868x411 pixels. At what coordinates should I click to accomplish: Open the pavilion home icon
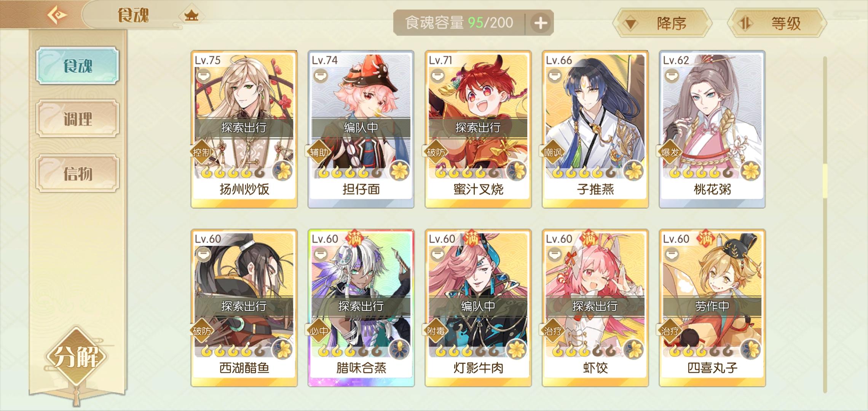point(191,16)
